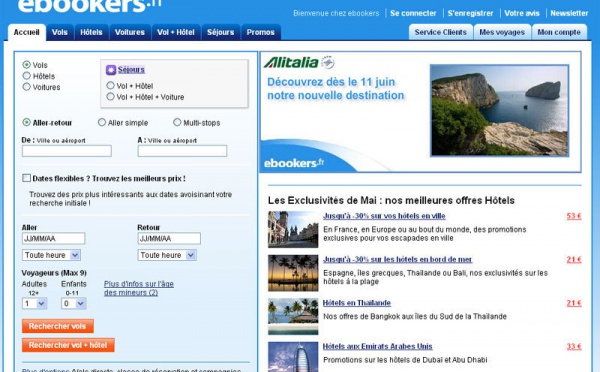
Task: Open the Séjours link in the search box
Action: 131,70
